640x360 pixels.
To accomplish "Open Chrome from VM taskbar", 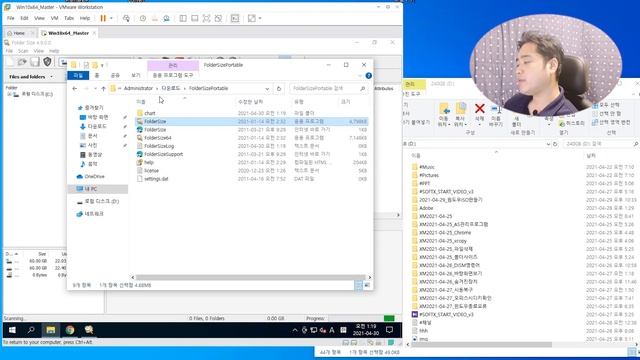I will (70, 330).
